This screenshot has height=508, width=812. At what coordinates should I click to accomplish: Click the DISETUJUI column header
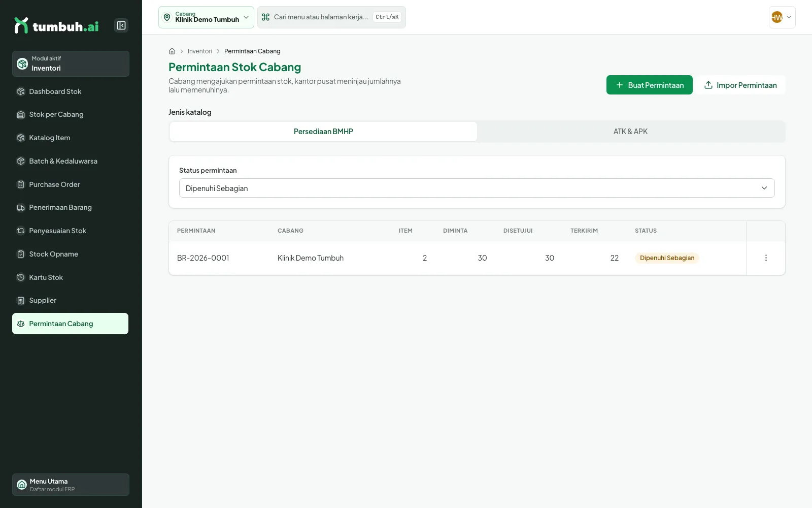pos(518,231)
